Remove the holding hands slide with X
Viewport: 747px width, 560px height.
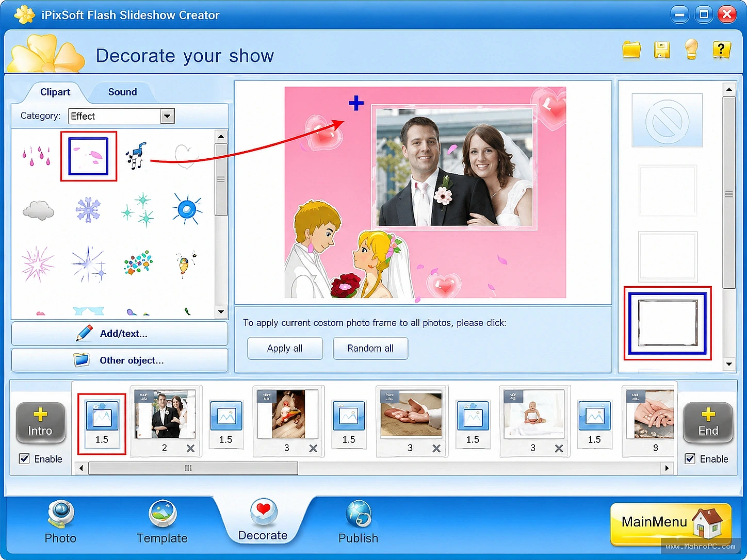436,448
